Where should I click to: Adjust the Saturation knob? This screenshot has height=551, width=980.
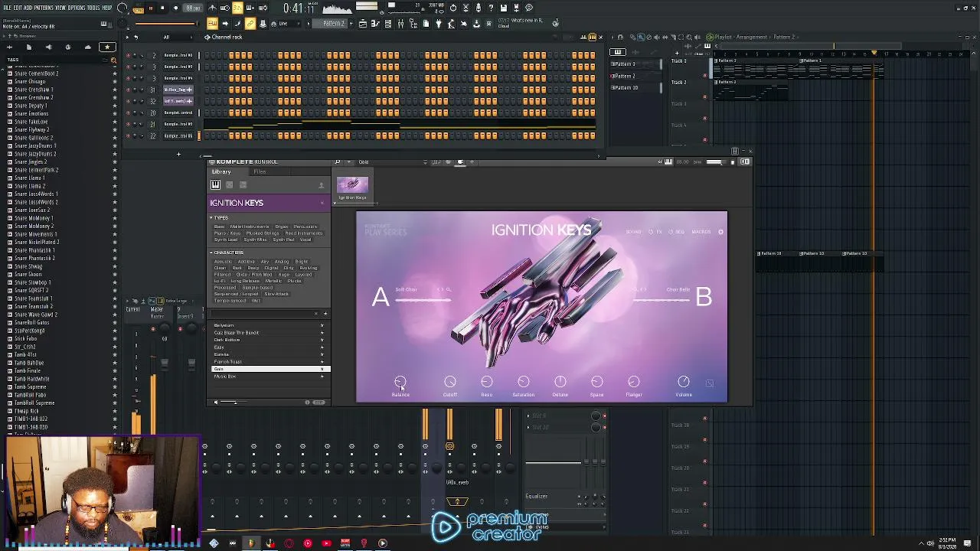coord(524,382)
